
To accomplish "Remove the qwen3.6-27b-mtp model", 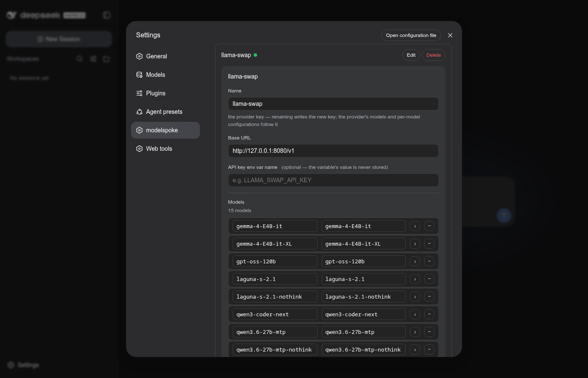I will (429, 332).
